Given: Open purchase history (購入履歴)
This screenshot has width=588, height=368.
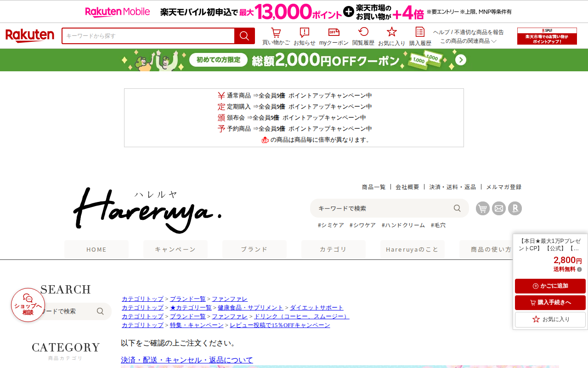Looking at the screenshot, I should pyautogui.click(x=420, y=37).
